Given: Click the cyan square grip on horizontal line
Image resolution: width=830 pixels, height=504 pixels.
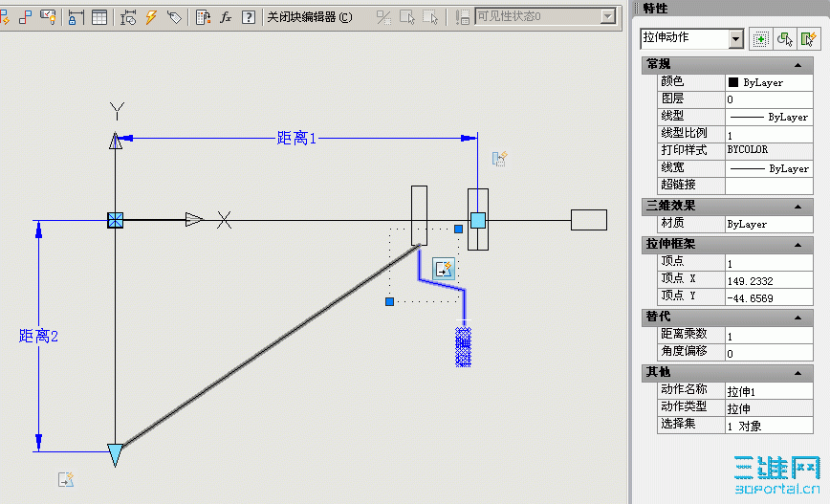Looking at the screenshot, I should (x=478, y=220).
